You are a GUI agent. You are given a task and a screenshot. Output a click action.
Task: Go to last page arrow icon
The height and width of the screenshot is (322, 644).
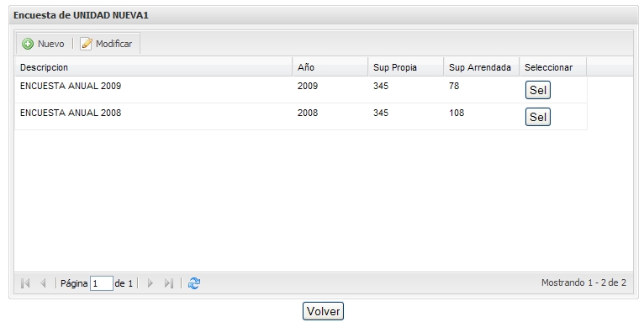click(168, 283)
